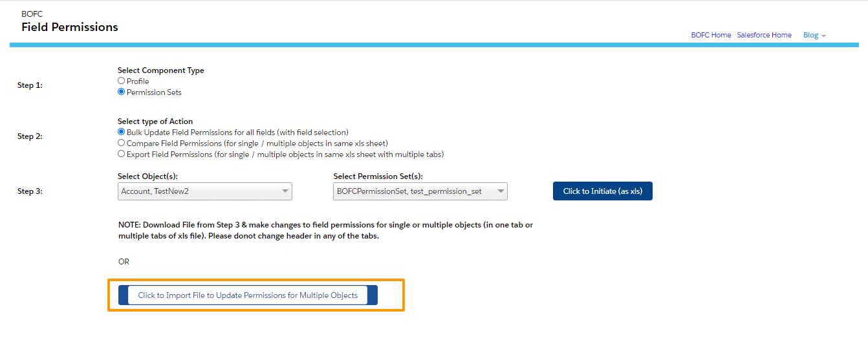Open the Select Permission Set(s) dropdown arrow

coord(500,191)
